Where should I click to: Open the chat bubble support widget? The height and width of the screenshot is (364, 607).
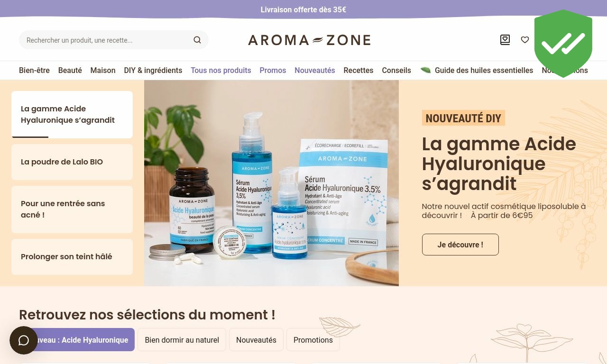pyautogui.click(x=24, y=340)
